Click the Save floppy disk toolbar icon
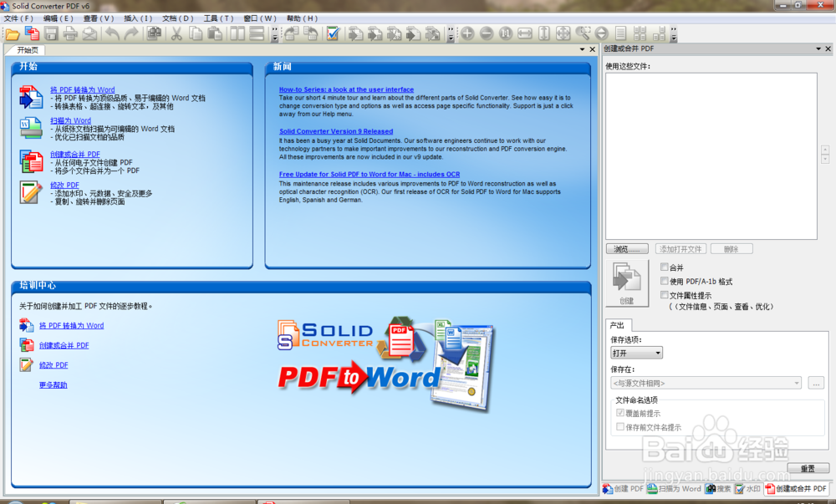Image resolution: width=836 pixels, height=504 pixels. [x=51, y=33]
